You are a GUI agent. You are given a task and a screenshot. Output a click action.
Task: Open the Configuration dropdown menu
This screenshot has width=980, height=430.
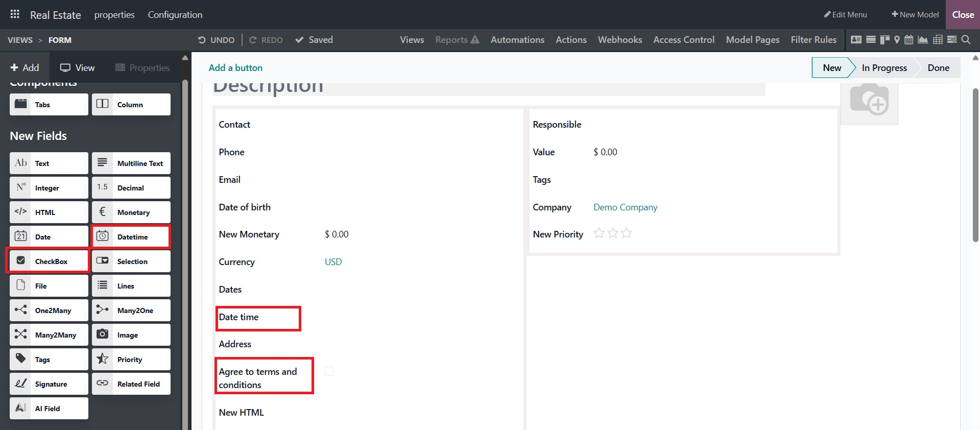(x=175, y=15)
